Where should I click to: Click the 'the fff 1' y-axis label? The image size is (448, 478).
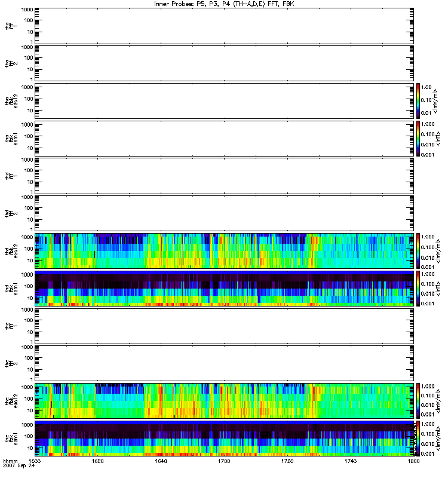point(11,326)
